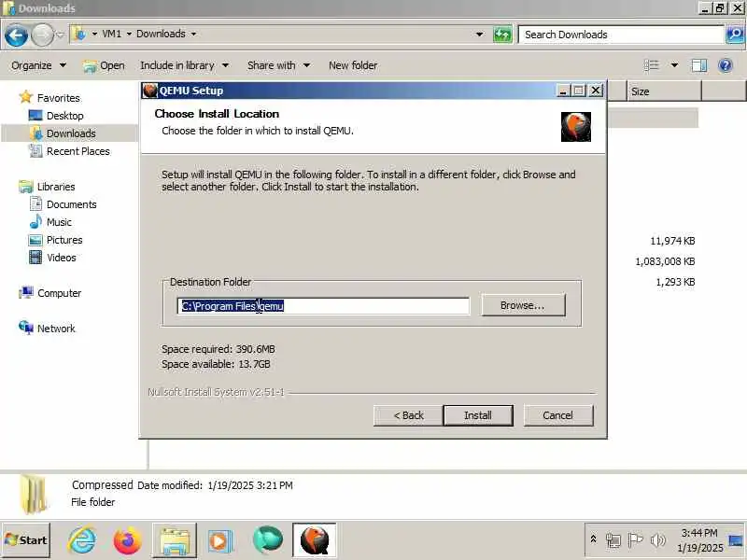Screen dimensions: 747x560
Task: Open the Include in library menu
Action: click(x=184, y=65)
